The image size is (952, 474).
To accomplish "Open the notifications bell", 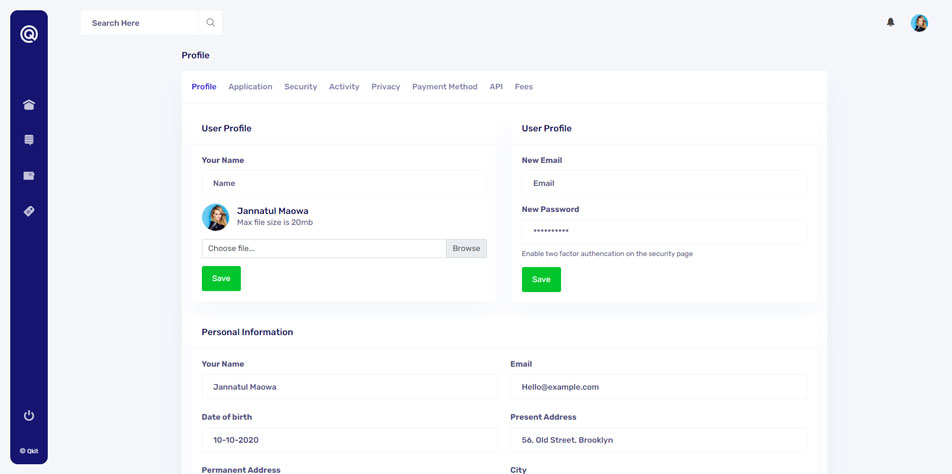I will pos(890,22).
